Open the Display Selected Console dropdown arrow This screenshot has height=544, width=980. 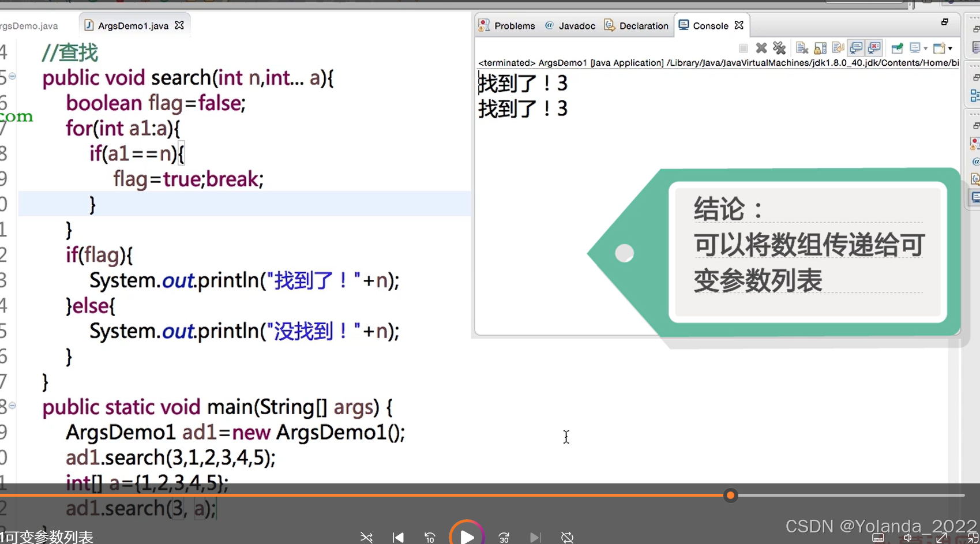pos(925,48)
